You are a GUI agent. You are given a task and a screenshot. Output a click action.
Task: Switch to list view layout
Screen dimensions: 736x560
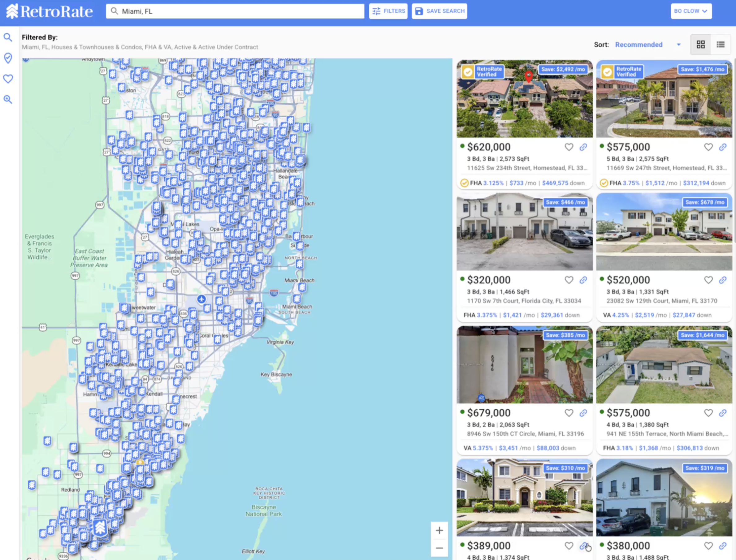pyautogui.click(x=721, y=44)
